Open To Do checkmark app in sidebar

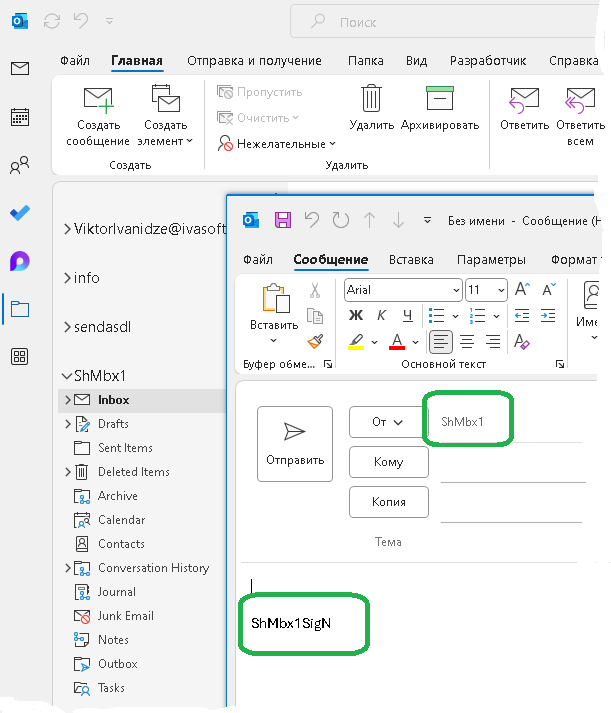point(20,213)
